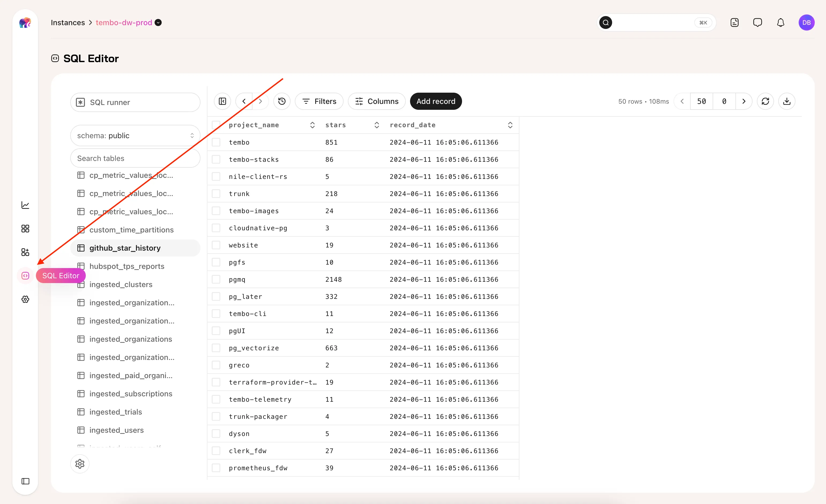
Task: Go to next page of rows
Action: (744, 101)
